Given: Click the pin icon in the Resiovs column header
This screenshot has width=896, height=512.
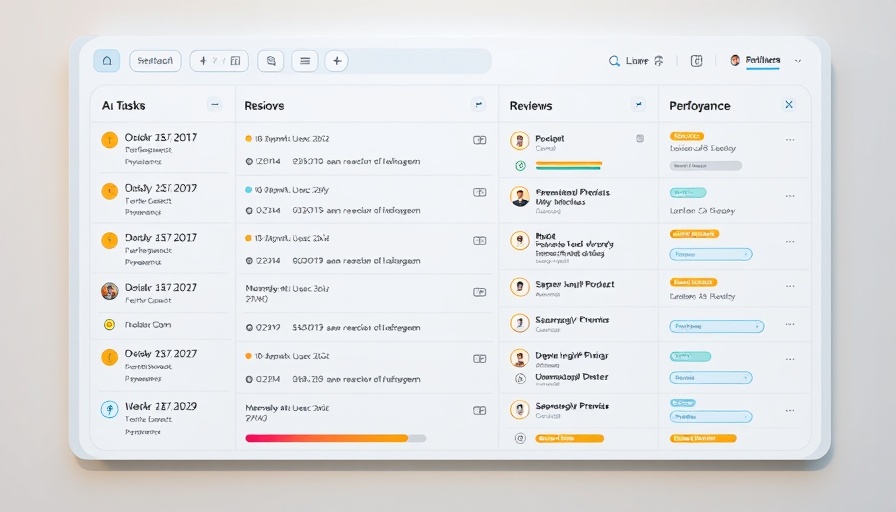Looking at the screenshot, I should pyautogui.click(x=479, y=105).
